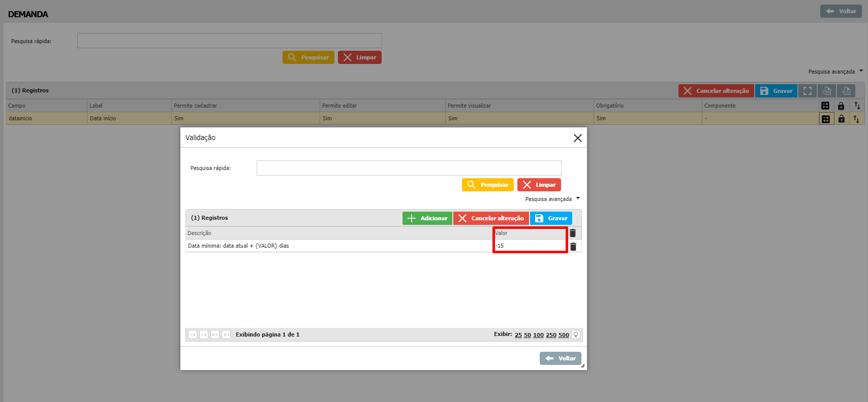Click the Sim cell under Permite visualizar
This screenshot has height=402, width=868.
tap(519, 118)
